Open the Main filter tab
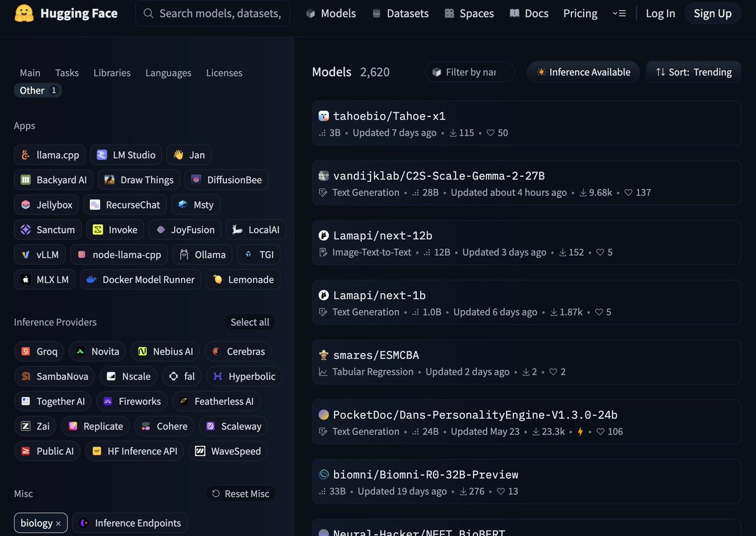 [30, 73]
